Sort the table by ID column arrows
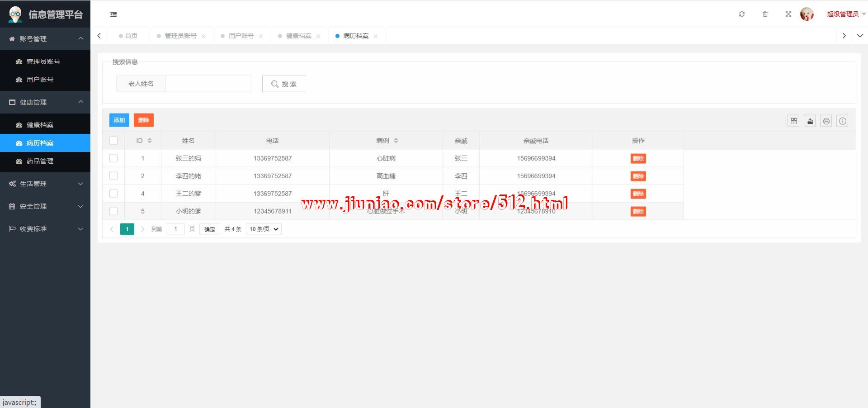 [150, 141]
